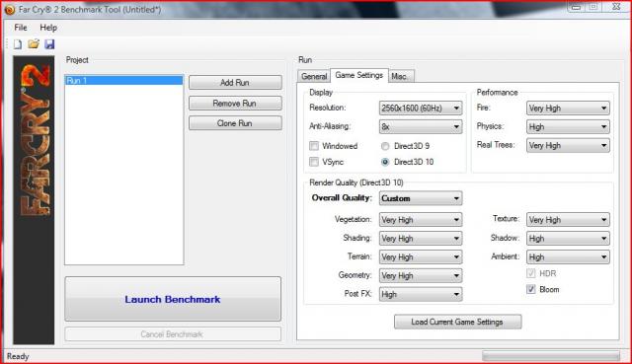This screenshot has height=364, width=632.
Task: Click the Remove Run button
Action: coord(235,103)
